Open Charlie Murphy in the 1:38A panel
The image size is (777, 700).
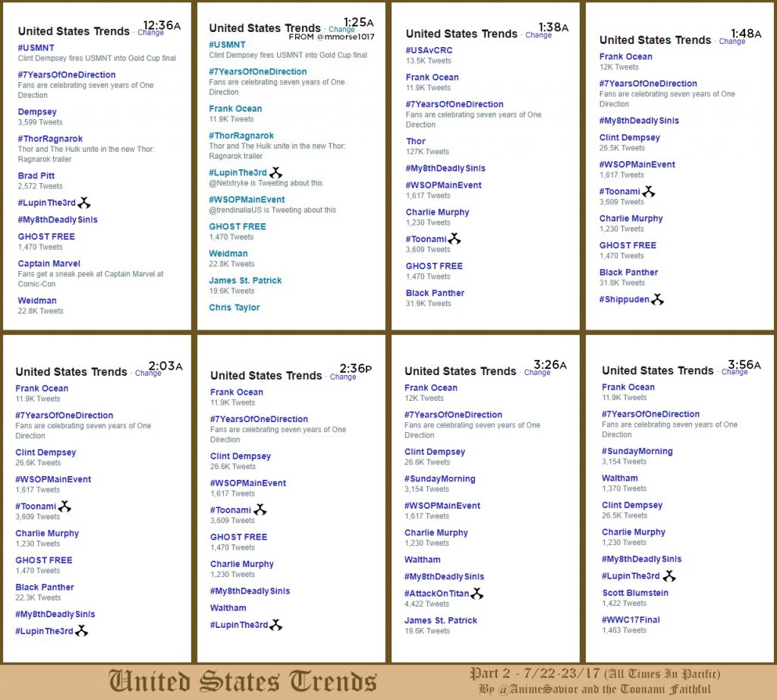click(438, 212)
